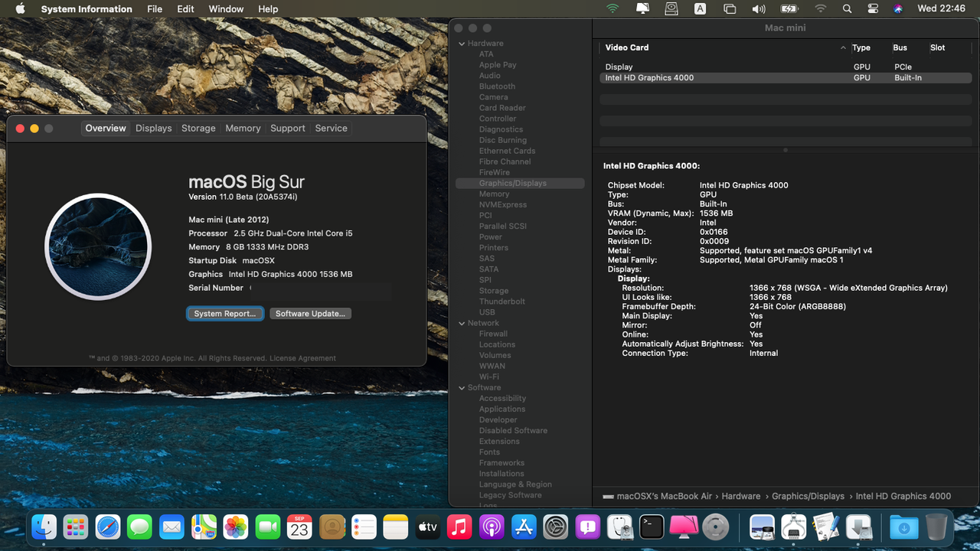Open Calendar showing Sep 23
This screenshot has height=551, width=980.
[x=299, y=527]
